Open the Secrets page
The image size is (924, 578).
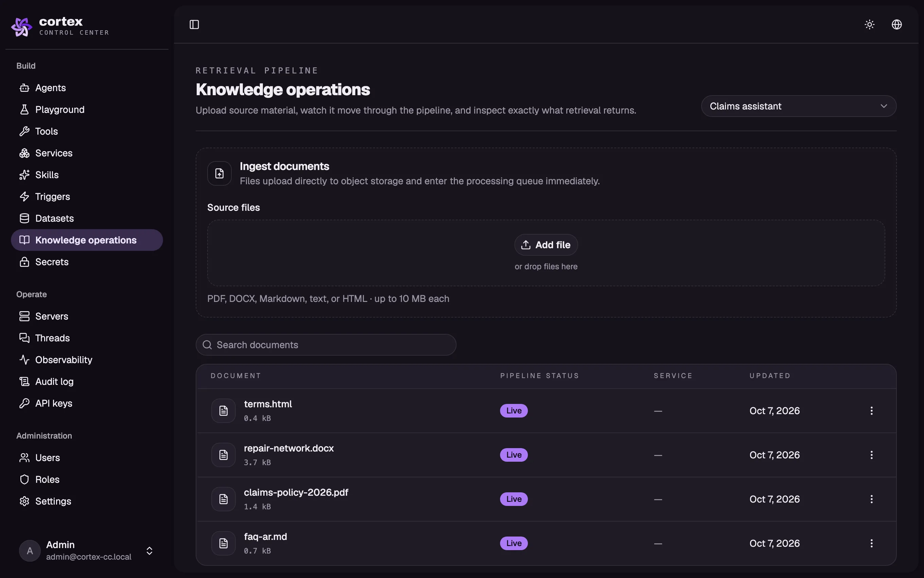point(87,262)
